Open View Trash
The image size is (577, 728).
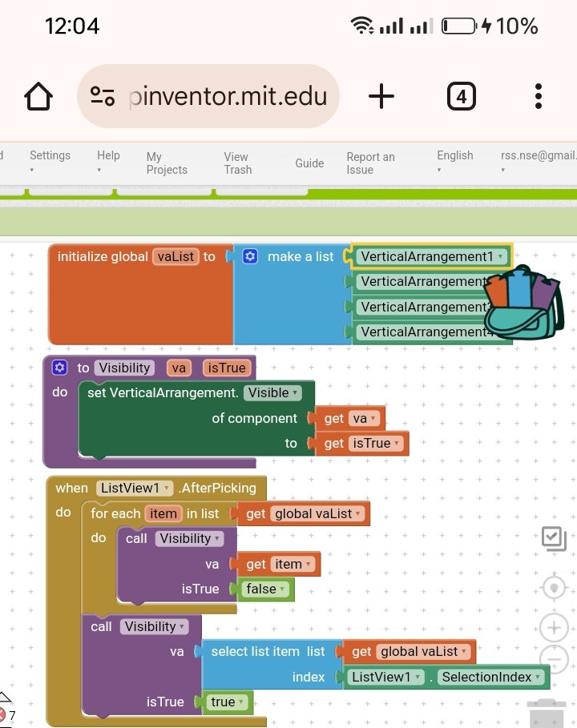tap(237, 163)
